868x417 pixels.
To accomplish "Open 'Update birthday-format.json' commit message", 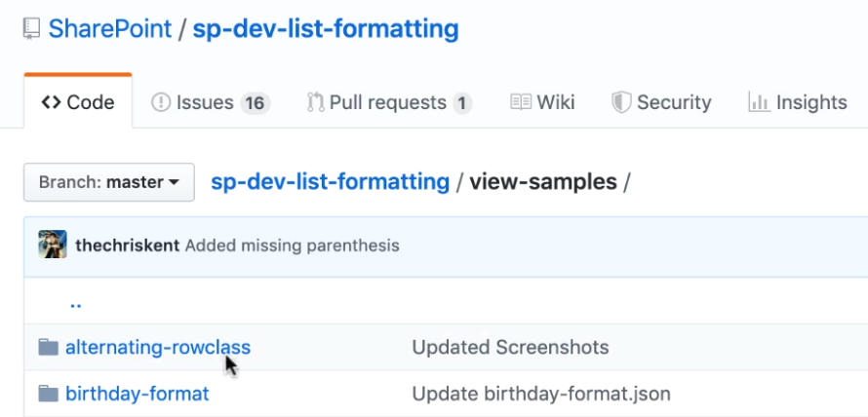I will tap(541, 394).
